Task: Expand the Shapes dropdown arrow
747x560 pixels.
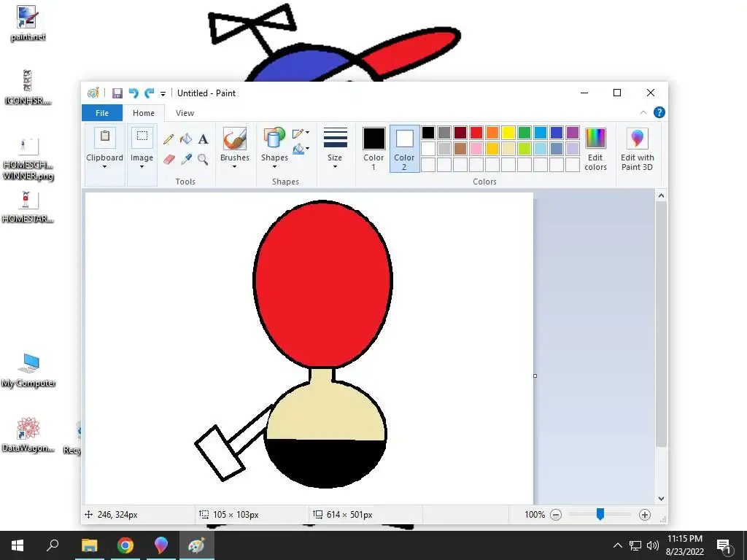Action: pyautogui.click(x=274, y=167)
